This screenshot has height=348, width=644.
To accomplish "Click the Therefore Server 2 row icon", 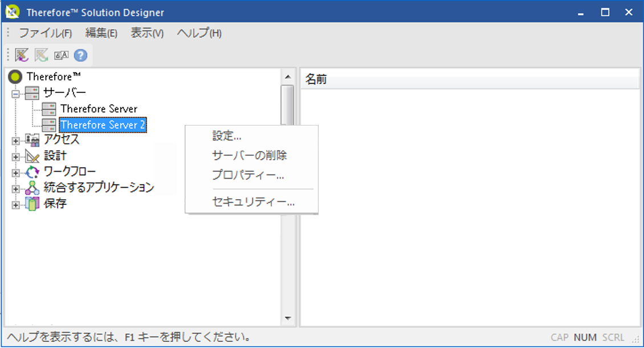I will [x=49, y=125].
